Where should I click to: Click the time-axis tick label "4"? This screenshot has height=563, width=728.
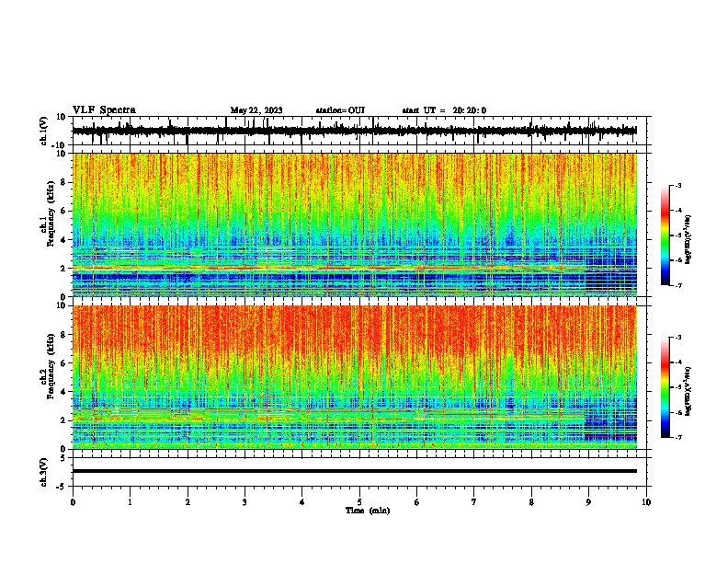tap(302, 502)
